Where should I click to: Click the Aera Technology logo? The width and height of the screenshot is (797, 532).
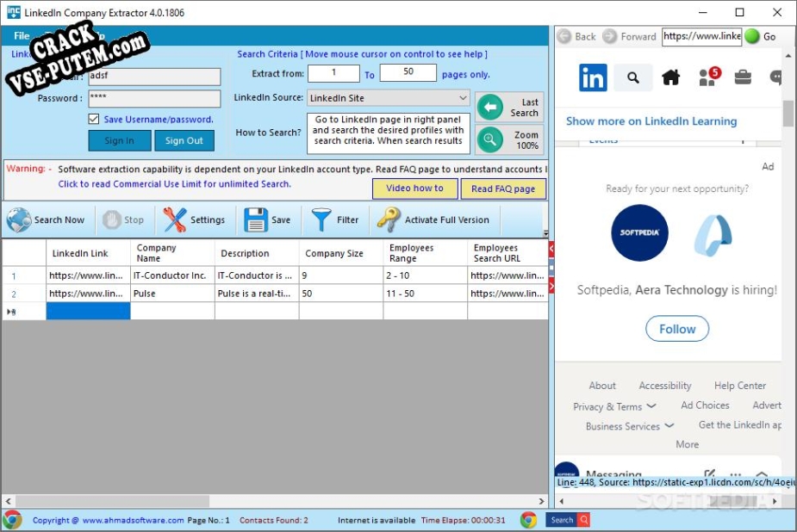point(713,235)
